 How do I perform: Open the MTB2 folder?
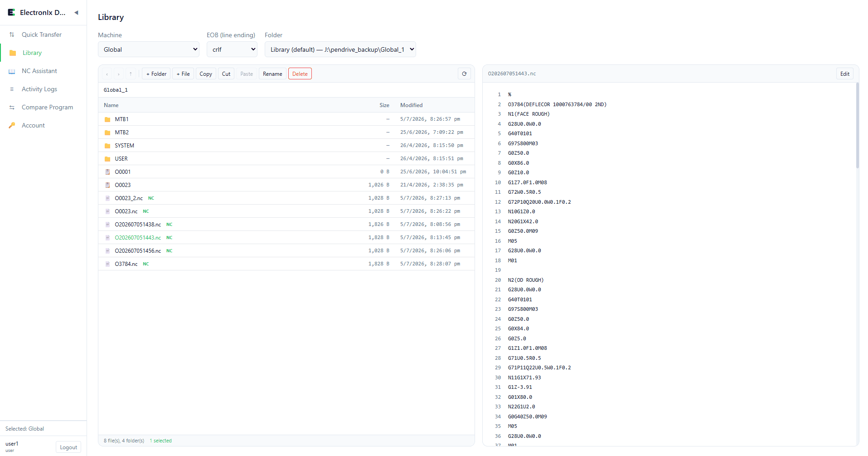pyautogui.click(x=286, y=132)
